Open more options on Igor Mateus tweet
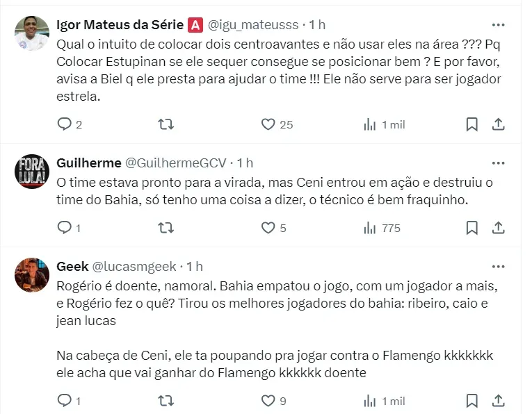Image resolution: width=532 pixels, height=414 pixels. (498, 24)
